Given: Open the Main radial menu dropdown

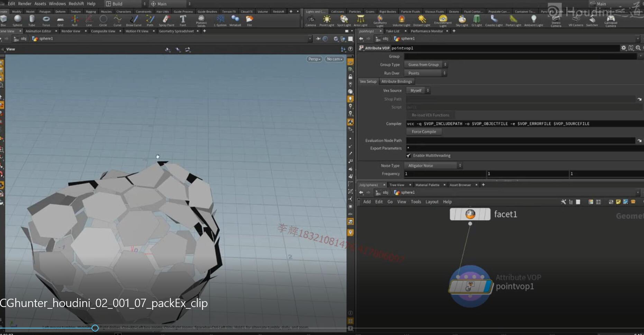Looking at the screenshot, I should tap(171, 4).
